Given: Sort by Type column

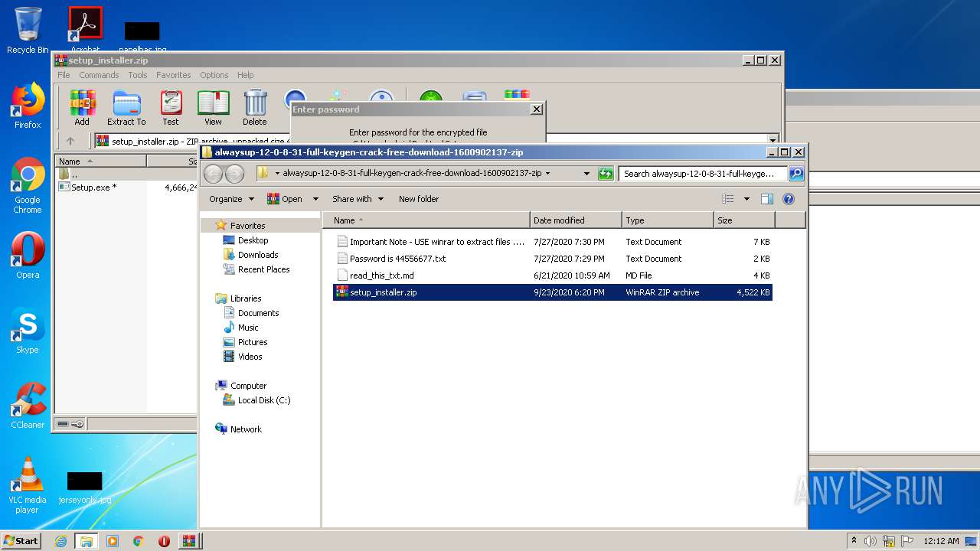Looking at the screenshot, I should (x=668, y=220).
